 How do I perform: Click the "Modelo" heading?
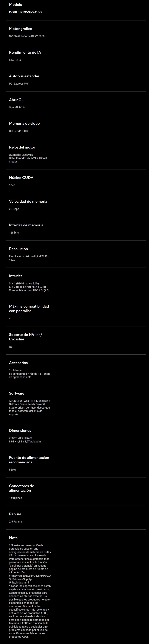(16, 5)
